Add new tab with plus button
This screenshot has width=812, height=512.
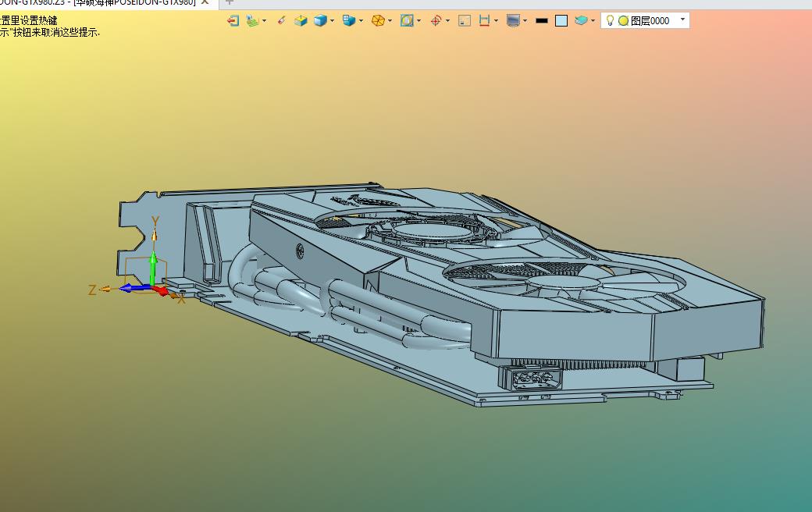coord(230,2)
